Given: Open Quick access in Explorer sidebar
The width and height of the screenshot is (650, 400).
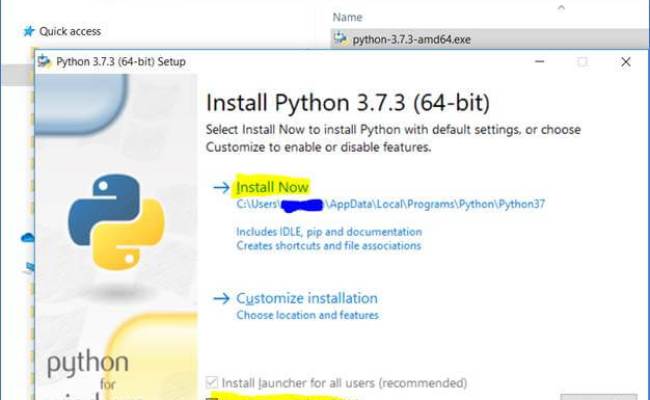Looking at the screenshot, I should coord(70,32).
